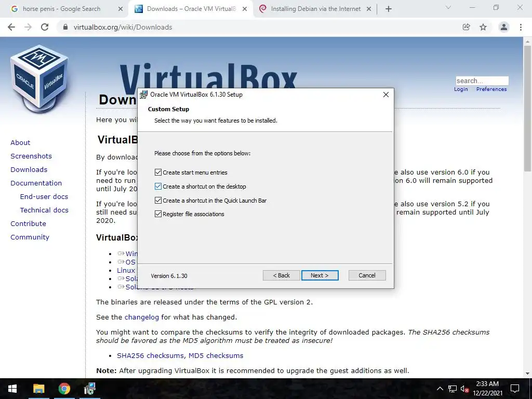Close the Google Search tab

121,9
